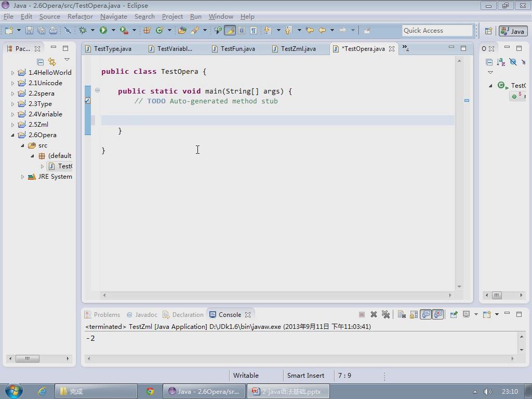Click the Quick Access search field

point(437,31)
